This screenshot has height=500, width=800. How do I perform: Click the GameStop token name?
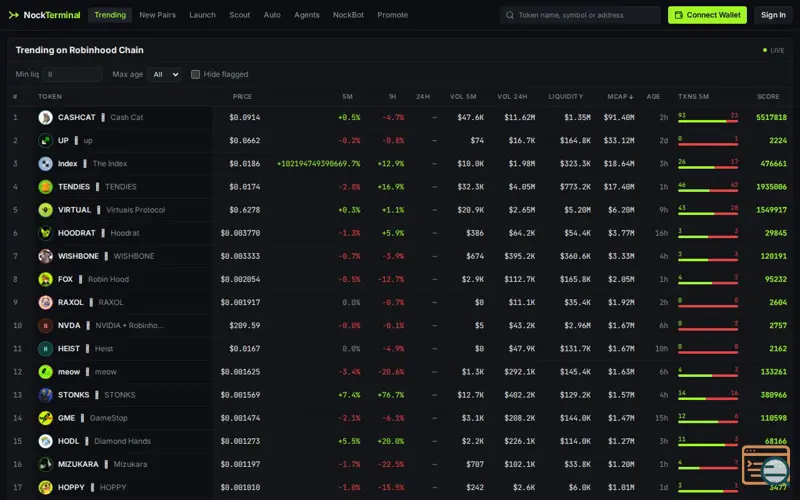(109, 418)
